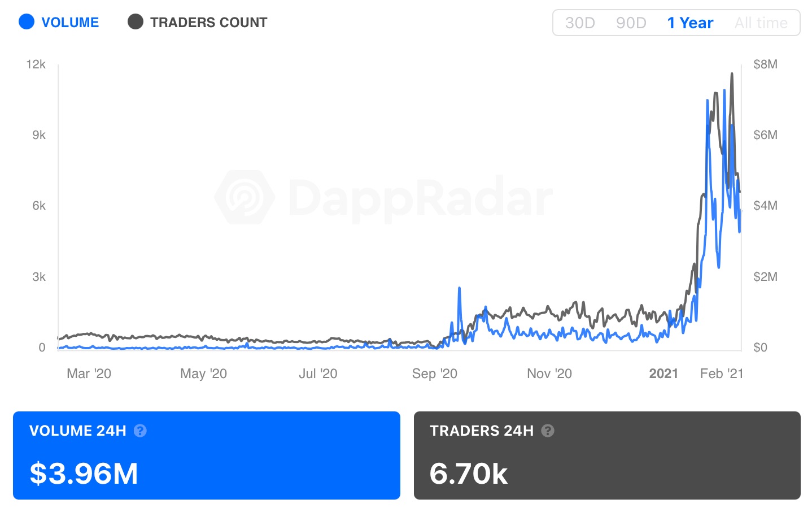This screenshot has width=812, height=512.
Task: Open help icon beside TRADERS 24H
Action: pos(548,431)
